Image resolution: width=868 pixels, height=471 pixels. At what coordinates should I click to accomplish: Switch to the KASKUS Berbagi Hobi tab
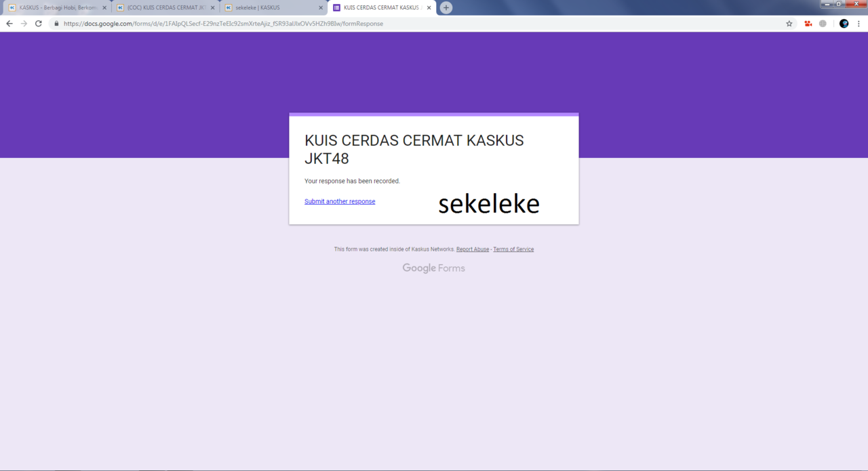pyautogui.click(x=54, y=7)
